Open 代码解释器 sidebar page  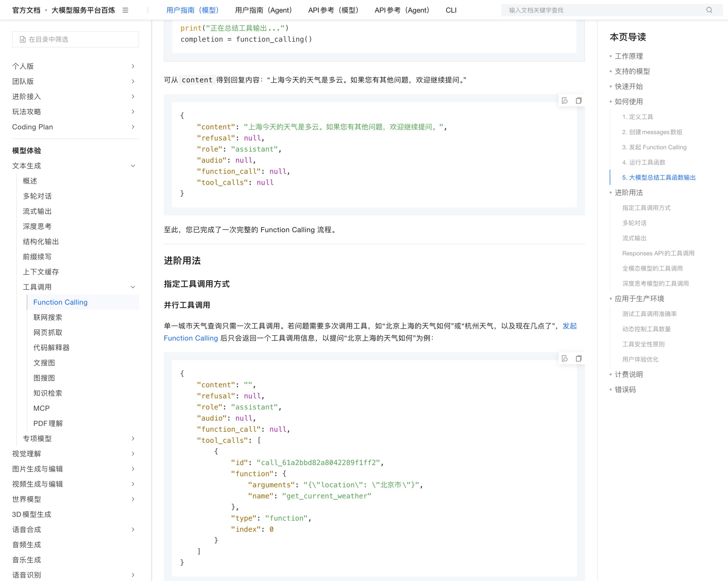51,348
